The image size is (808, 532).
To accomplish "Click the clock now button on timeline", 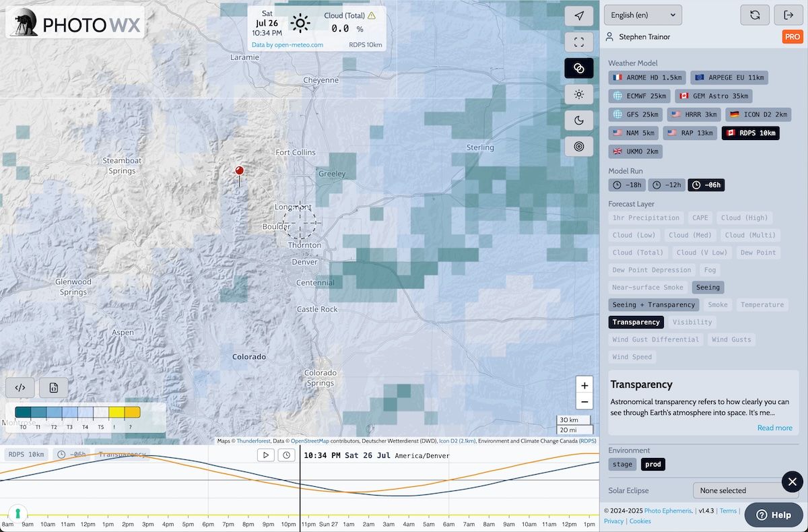I will point(287,455).
